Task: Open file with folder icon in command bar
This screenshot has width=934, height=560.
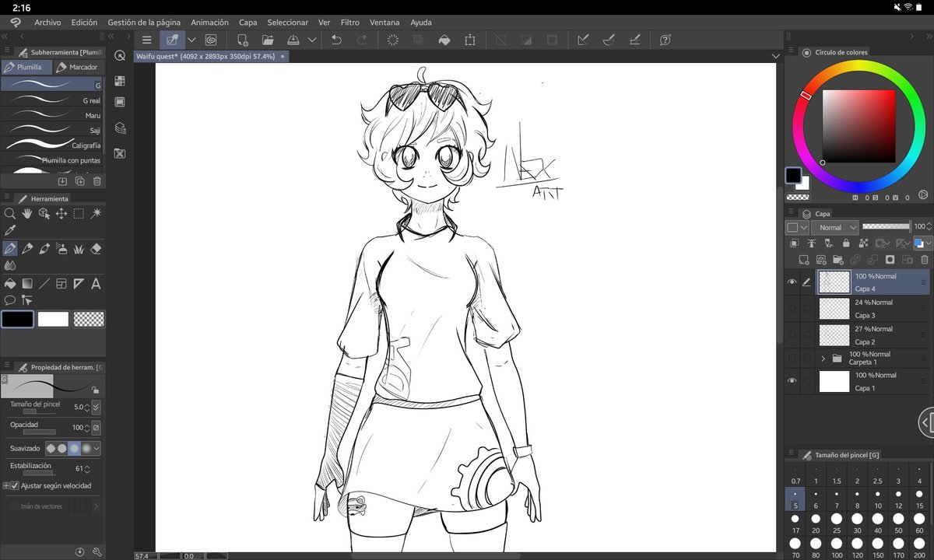Action: (x=268, y=40)
